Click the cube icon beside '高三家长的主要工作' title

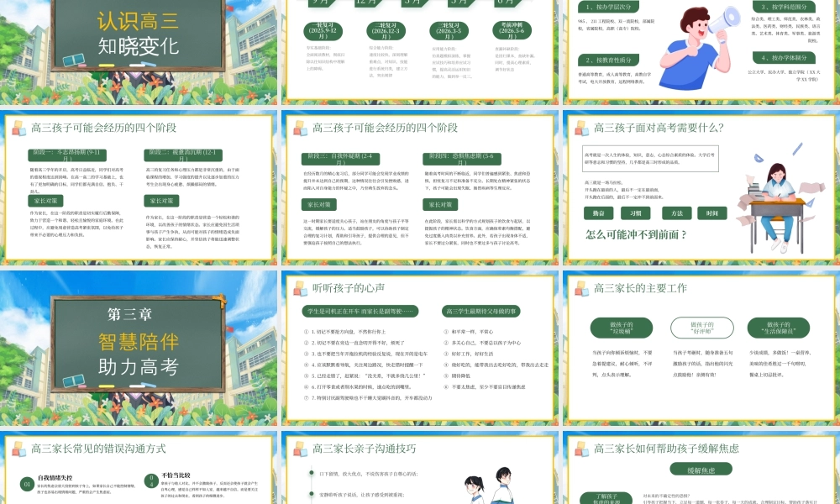581,289
